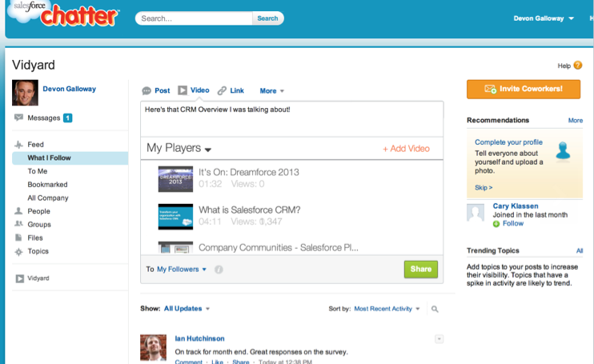Image resolution: width=594 pixels, height=364 pixels.
Task: Click the Topics gear icon
Action: click(18, 252)
